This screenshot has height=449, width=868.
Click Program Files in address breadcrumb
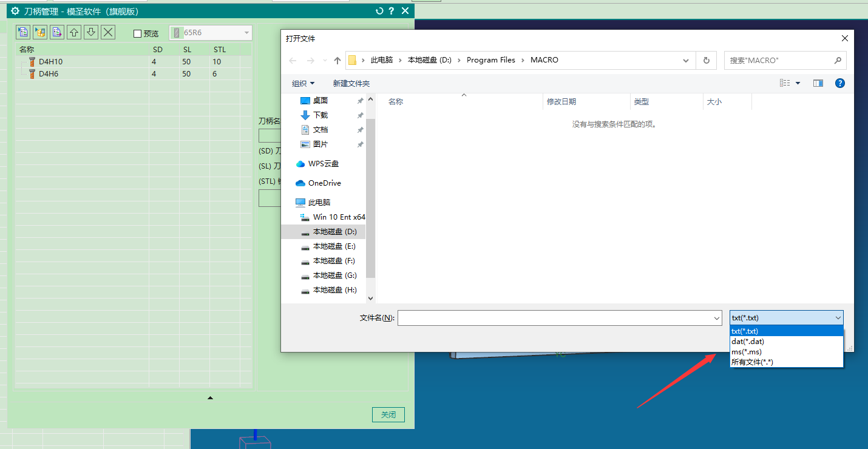[491, 60]
